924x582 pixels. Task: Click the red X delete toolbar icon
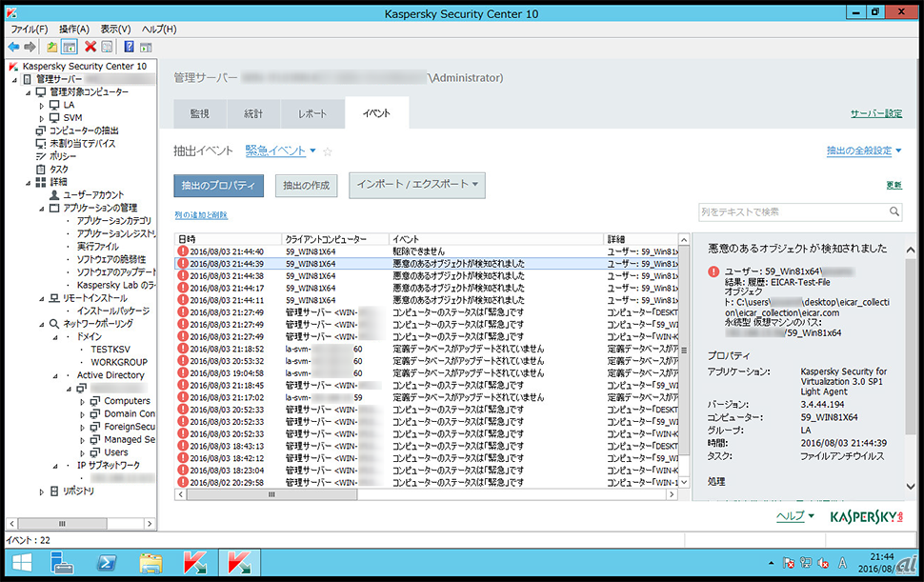[x=90, y=47]
